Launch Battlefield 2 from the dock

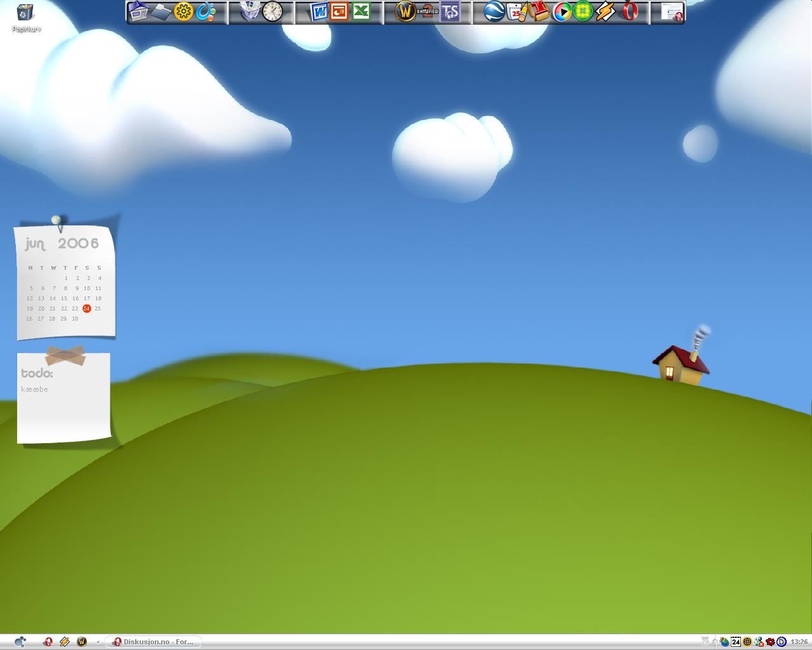[428, 11]
